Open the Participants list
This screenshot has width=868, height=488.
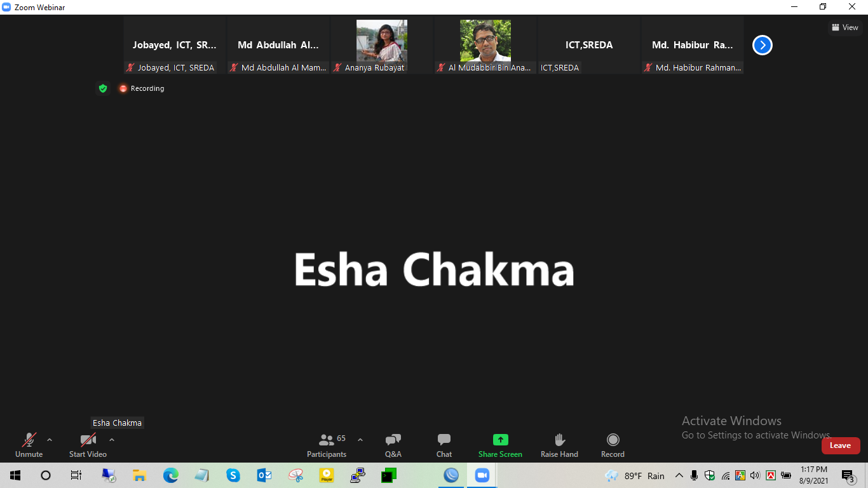[x=327, y=445]
